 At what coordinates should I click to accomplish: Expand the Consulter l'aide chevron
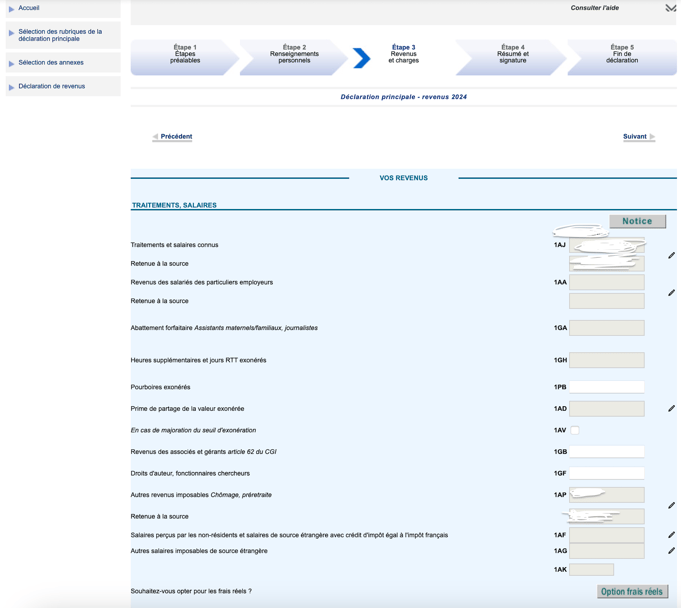tap(671, 8)
